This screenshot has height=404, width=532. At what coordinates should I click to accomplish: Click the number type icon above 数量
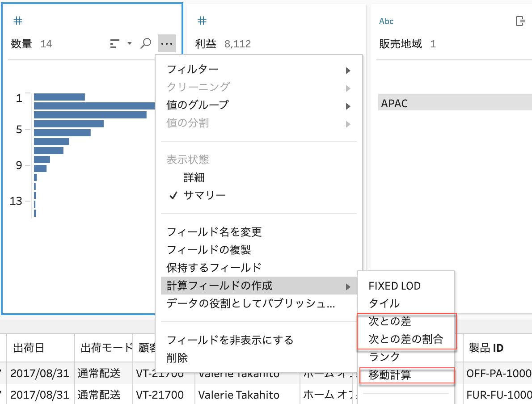click(17, 21)
